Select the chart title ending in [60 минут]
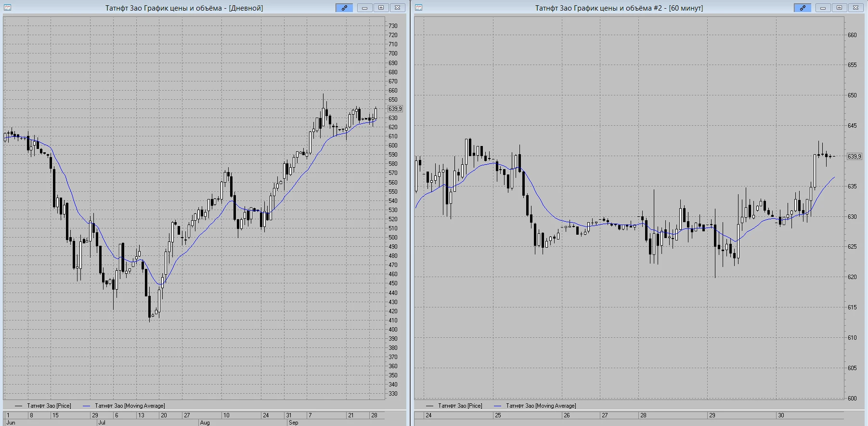 [x=619, y=8]
